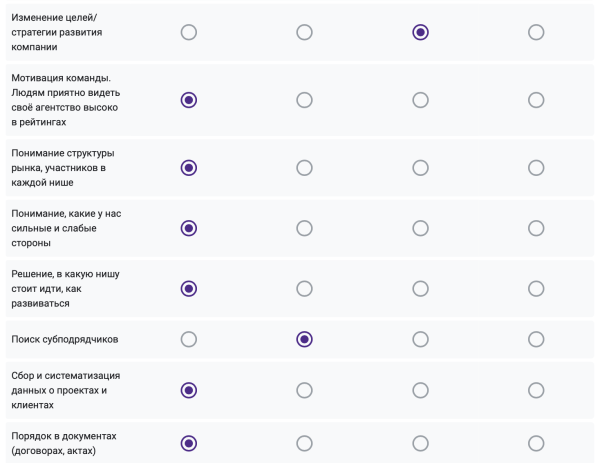This screenshot has height=463, width=600.
Task: Choose fourth option for "Сбор и систематизация данных"
Action: pos(536,390)
